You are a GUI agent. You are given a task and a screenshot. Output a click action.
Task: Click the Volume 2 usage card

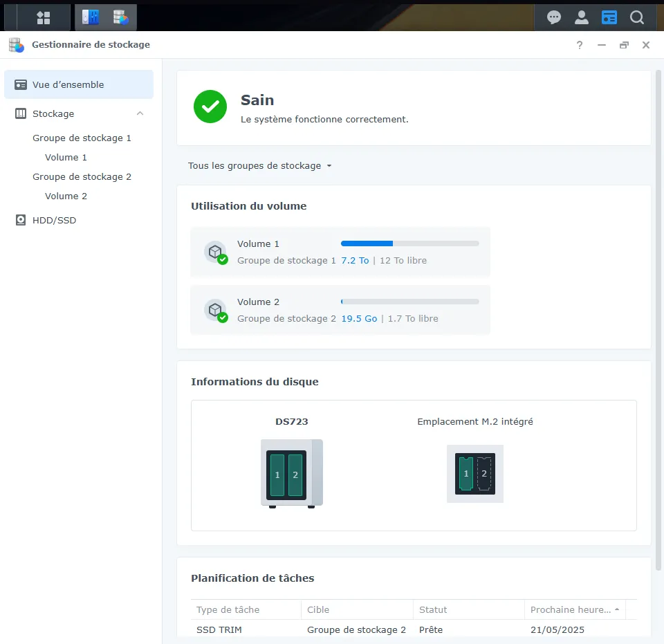pyautogui.click(x=340, y=310)
